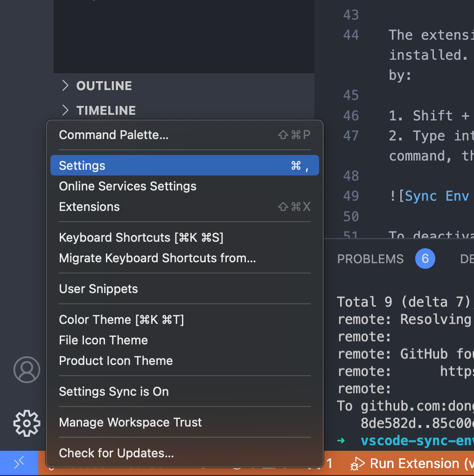This screenshot has height=476, width=474.
Task: Click editor text '2. Type int' on line 47
Action: [x=431, y=136]
